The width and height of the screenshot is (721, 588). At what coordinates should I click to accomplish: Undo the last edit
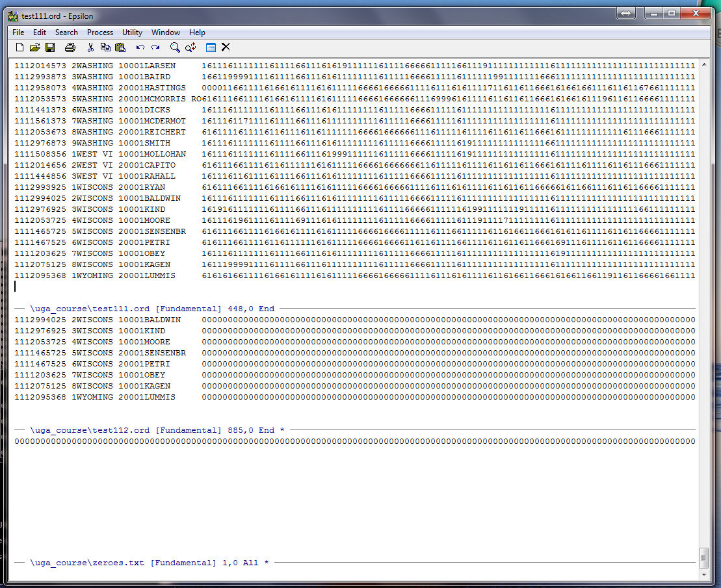[x=140, y=47]
